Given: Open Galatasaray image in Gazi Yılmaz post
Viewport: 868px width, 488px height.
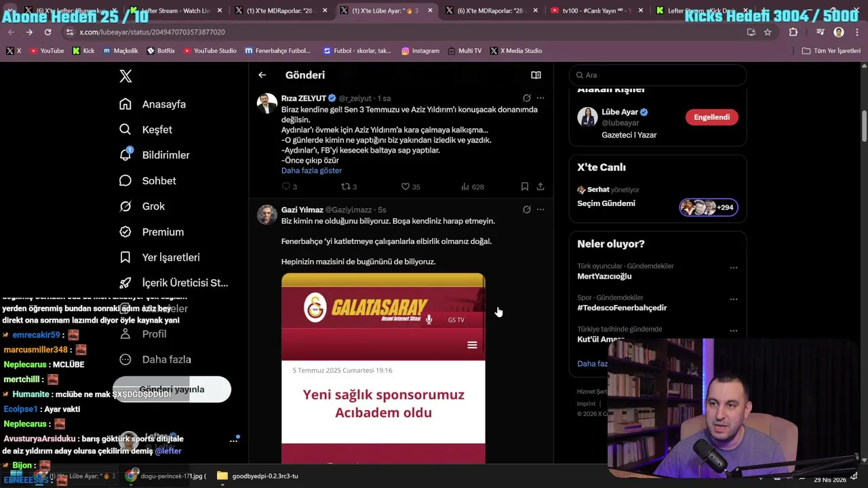Looking at the screenshot, I should tap(383, 368).
